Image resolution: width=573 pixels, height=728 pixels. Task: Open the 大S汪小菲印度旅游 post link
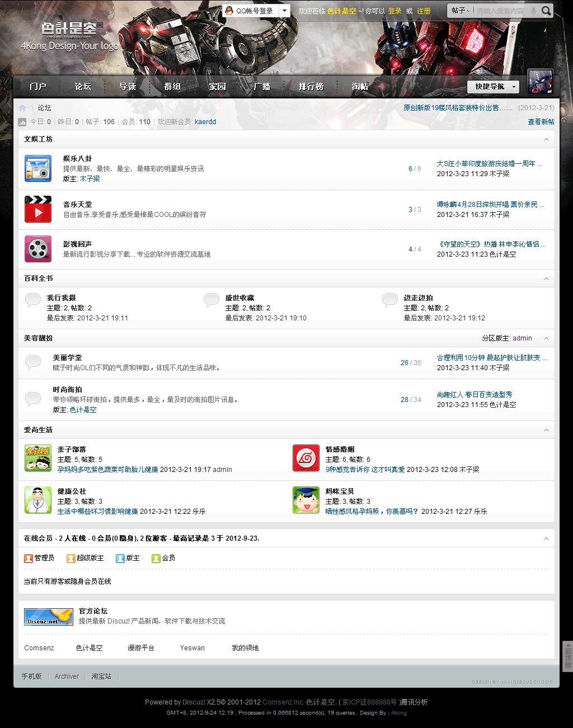[x=489, y=164]
